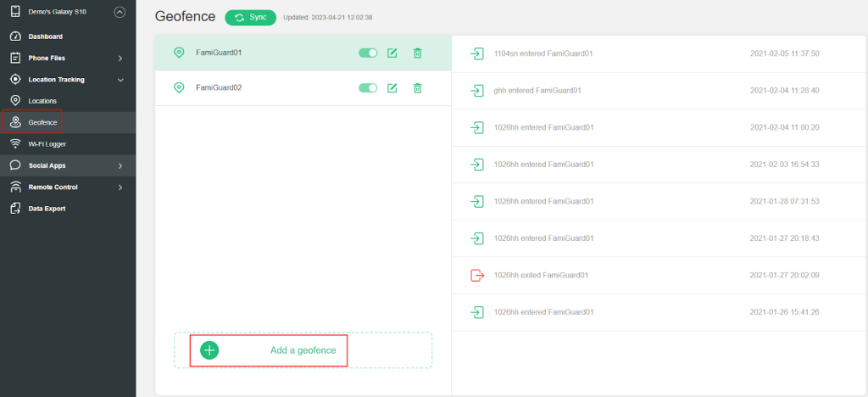Toggle the FamiGuard01 geofence switch off
This screenshot has width=868, height=397.
point(368,53)
